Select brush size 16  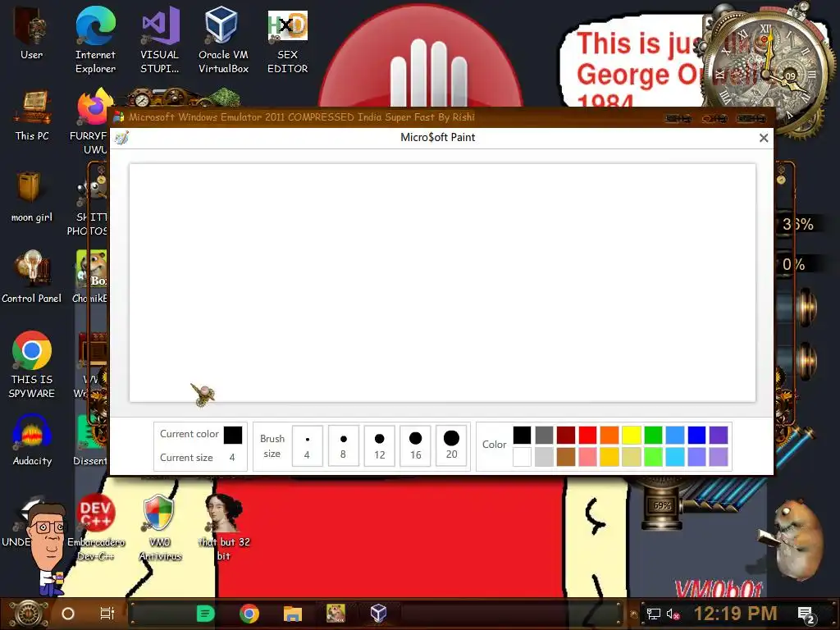(415, 445)
